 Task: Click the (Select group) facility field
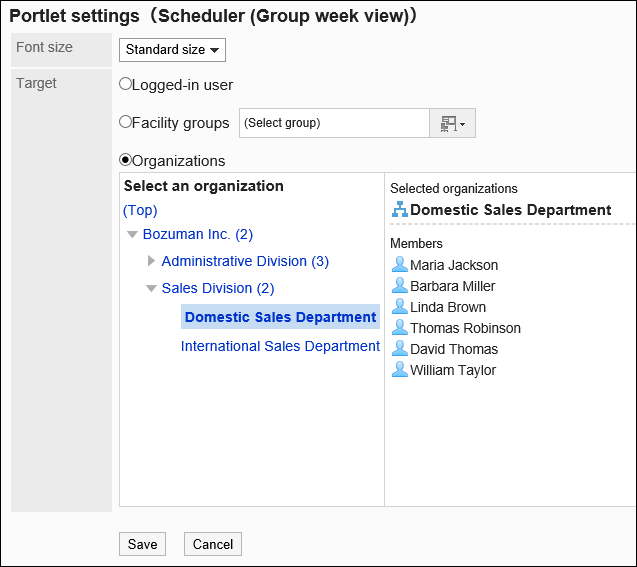tap(334, 123)
